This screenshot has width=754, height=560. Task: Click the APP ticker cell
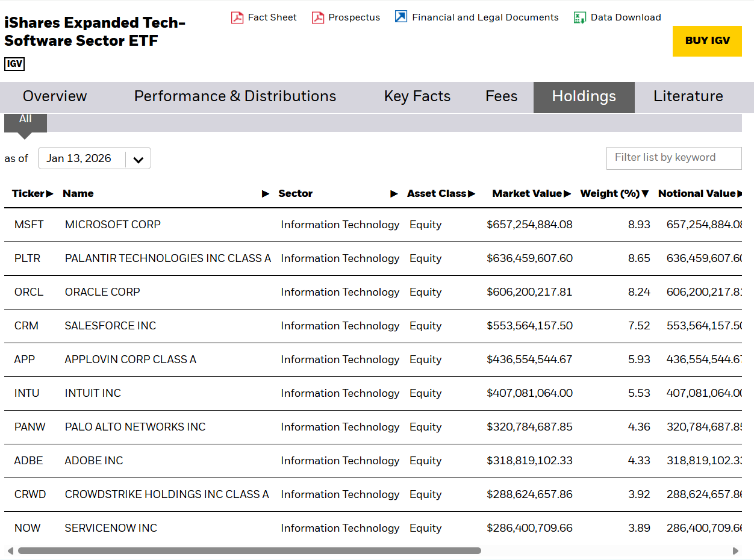tap(25, 359)
